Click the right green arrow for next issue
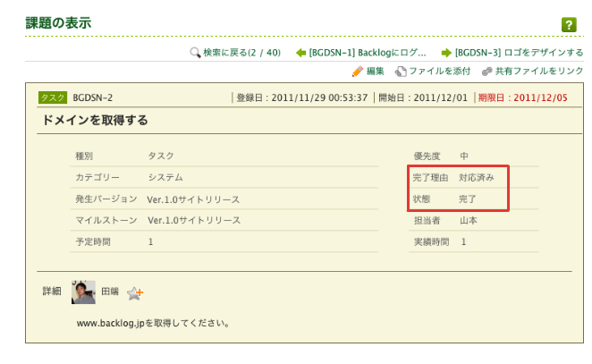The image size is (592, 364). coord(446,53)
